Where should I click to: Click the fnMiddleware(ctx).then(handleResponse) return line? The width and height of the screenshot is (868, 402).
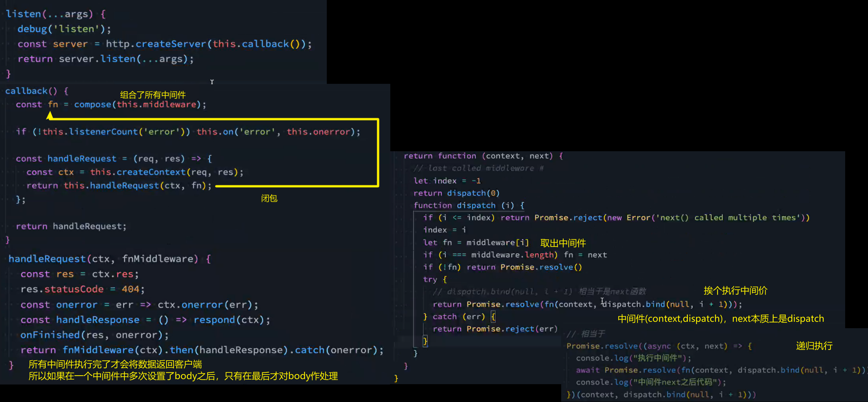tap(202, 350)
